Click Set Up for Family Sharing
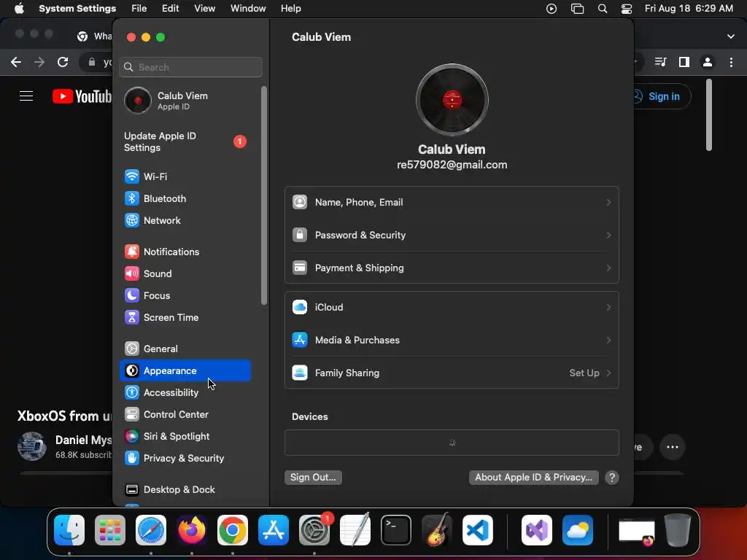 589,373
